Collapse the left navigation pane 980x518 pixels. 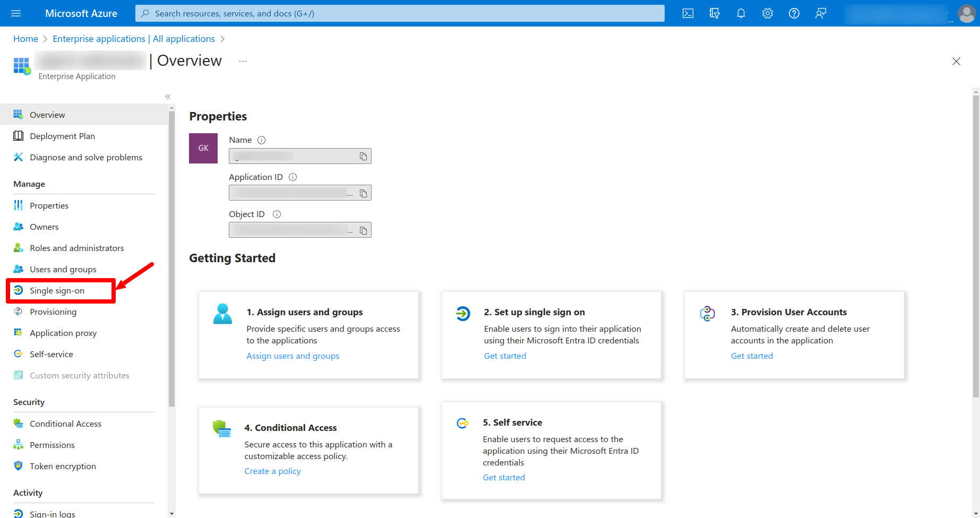(x=168, y=97)
